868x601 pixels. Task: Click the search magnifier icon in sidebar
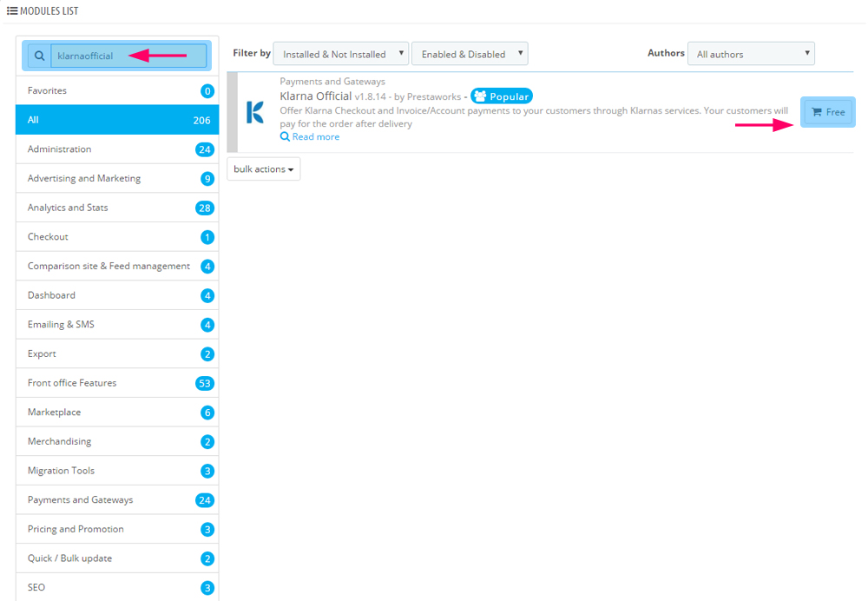(x=39, y=56)
